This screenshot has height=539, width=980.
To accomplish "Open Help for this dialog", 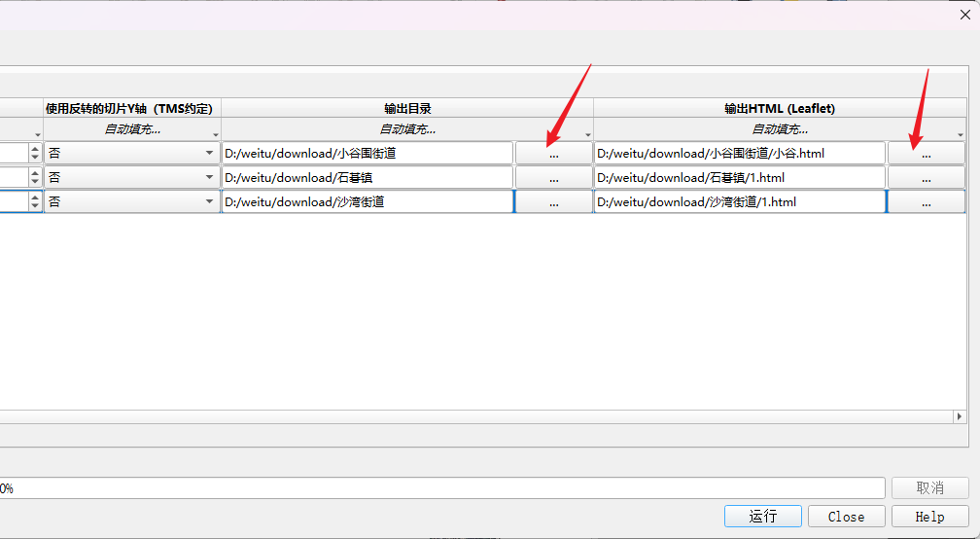I will click(x=929, y=517).
